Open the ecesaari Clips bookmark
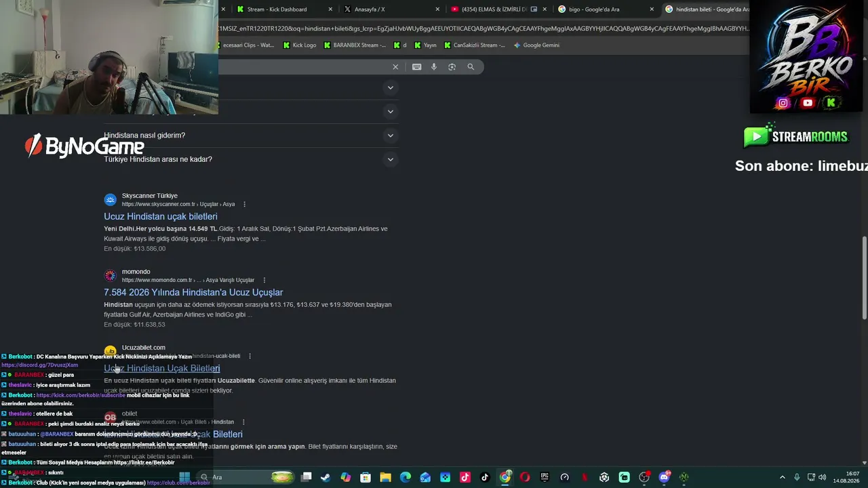This screenshot has height=488, width=868. pos(247,45)
